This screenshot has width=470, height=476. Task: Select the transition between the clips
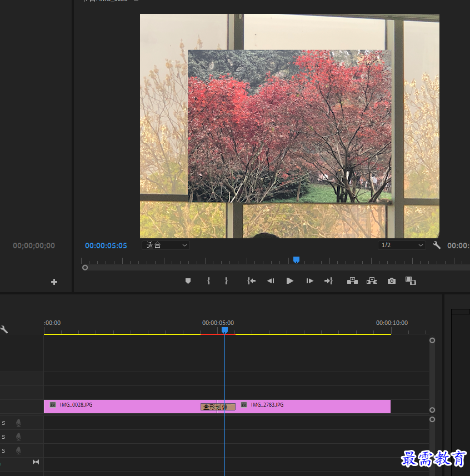(x=218, y=407)
